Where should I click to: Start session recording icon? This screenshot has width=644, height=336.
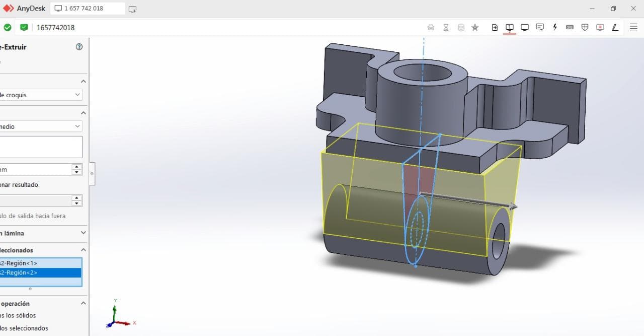600,28
